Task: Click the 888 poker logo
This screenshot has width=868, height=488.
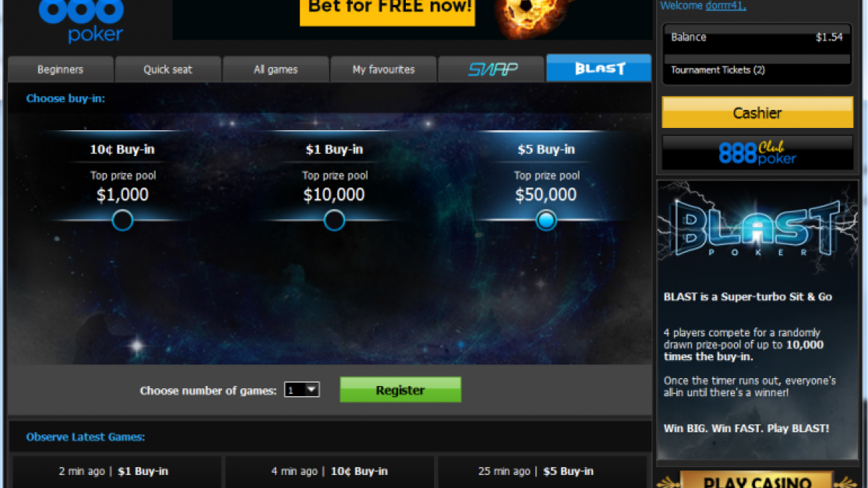Action: [82, 20]
